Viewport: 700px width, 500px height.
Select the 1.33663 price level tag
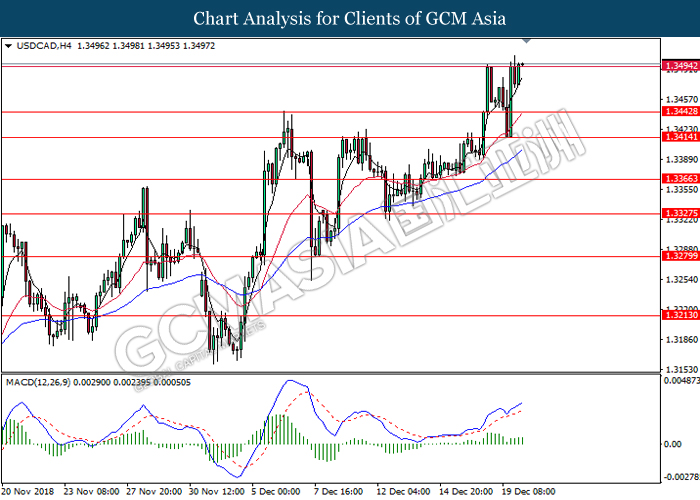(x=681, y=179)
